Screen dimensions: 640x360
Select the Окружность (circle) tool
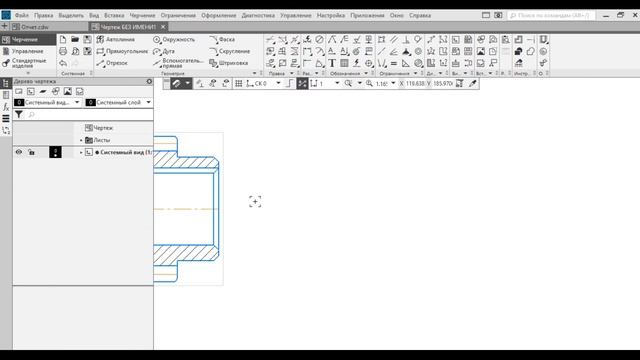pyautogui.click(x=174, y=40)
